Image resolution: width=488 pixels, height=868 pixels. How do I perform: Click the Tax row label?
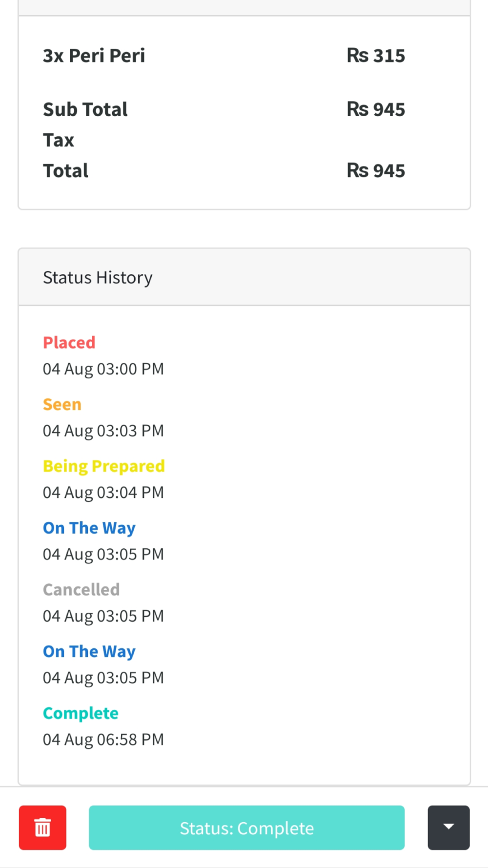click(x=59, y=140)
